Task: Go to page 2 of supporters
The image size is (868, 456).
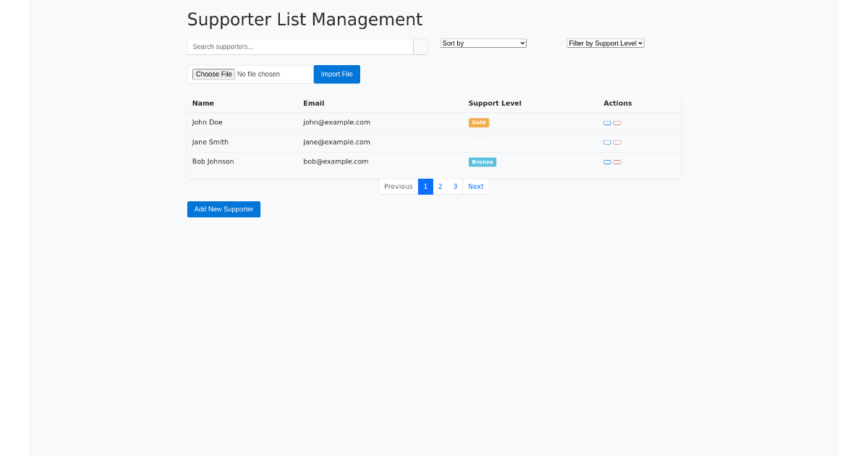Action: [x=440, y=186]
